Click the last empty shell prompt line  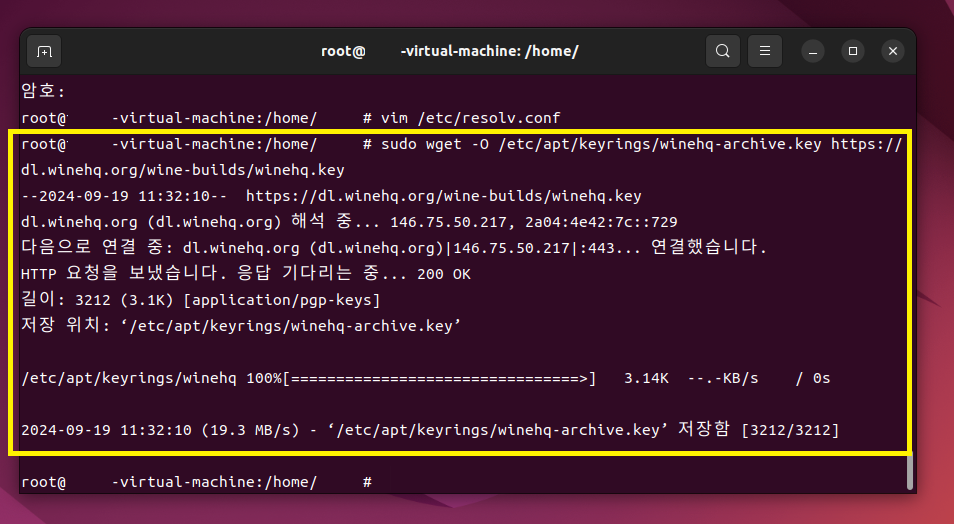197,482
